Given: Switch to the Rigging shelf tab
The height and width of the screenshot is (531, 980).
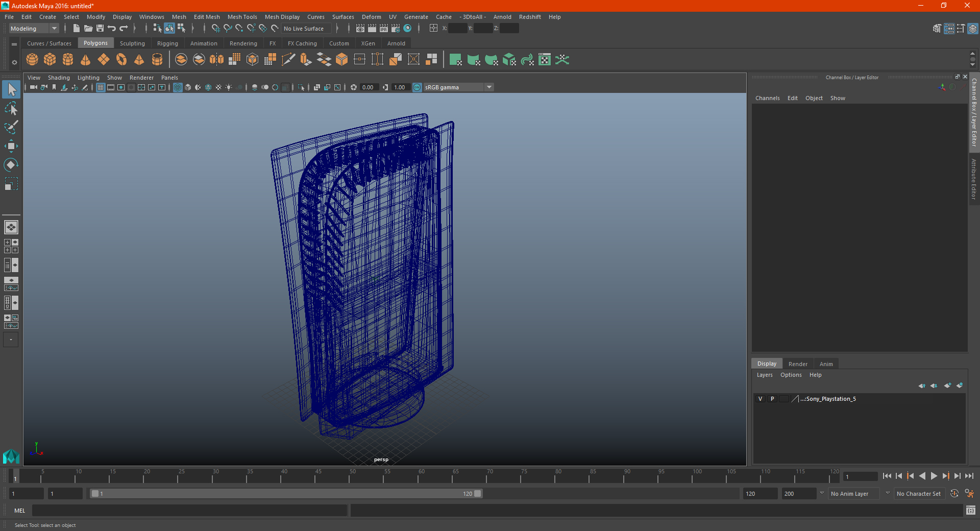Looking at the screenshot, I should (167, 43).
